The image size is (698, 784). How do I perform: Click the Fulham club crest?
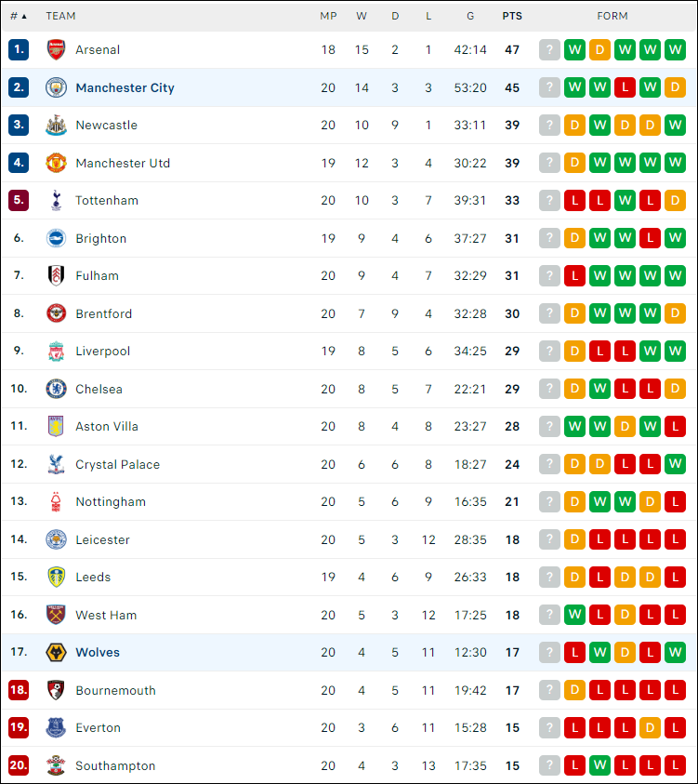(56, 275)
